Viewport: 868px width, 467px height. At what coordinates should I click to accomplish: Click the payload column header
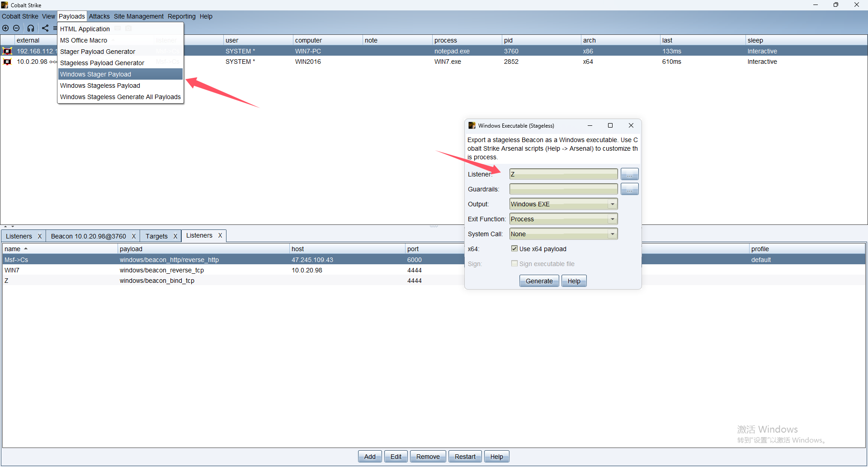203,249
